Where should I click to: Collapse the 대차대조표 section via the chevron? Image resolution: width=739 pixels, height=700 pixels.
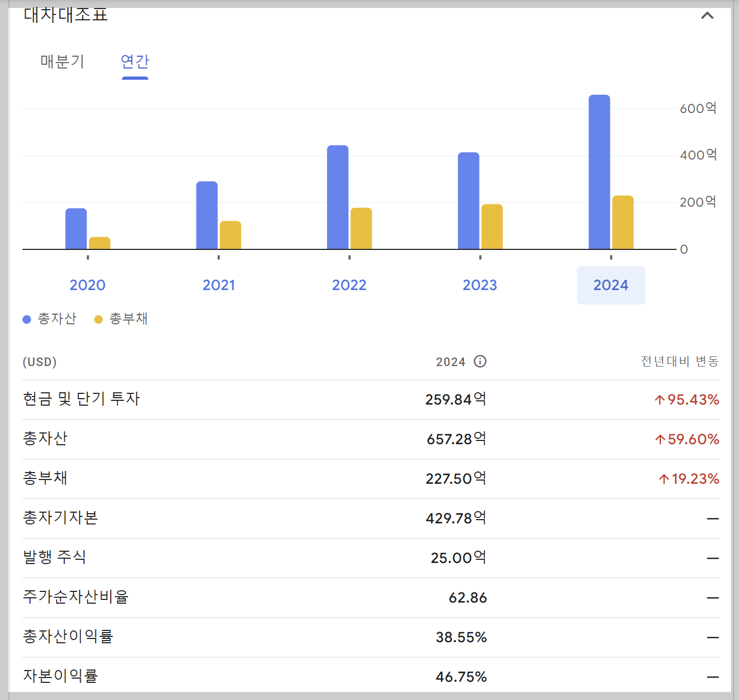pyautogui.click(x=707, y=15)
